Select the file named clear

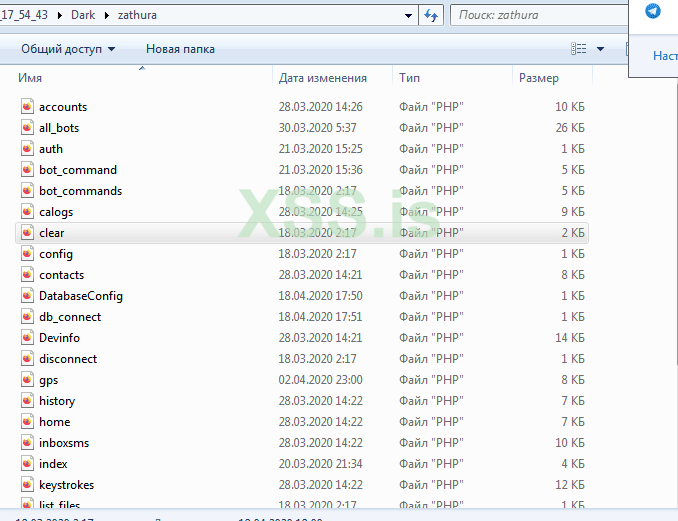click(52, 233)
